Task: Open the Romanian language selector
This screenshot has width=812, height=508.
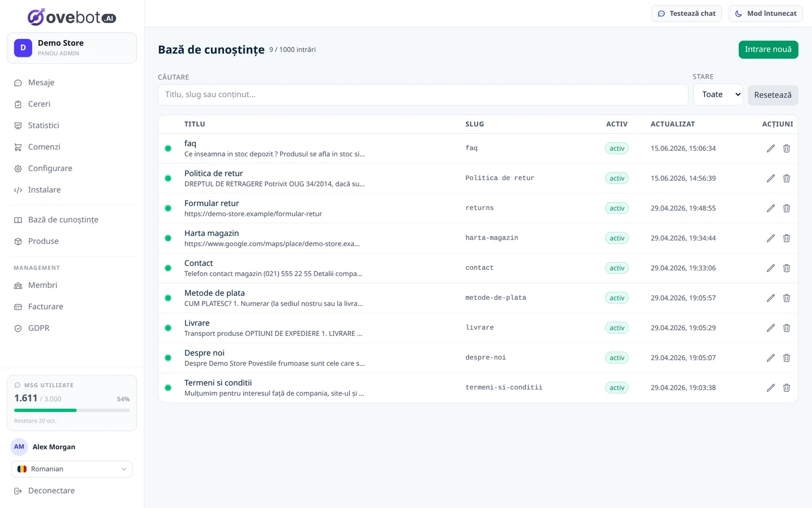Action: click(x=72, y=469)
